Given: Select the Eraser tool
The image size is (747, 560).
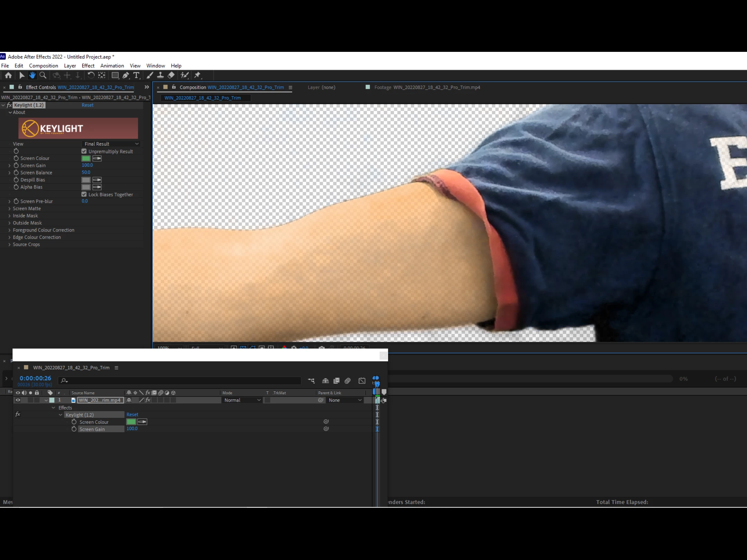Looking at the screenshot, I should [171, 75].
